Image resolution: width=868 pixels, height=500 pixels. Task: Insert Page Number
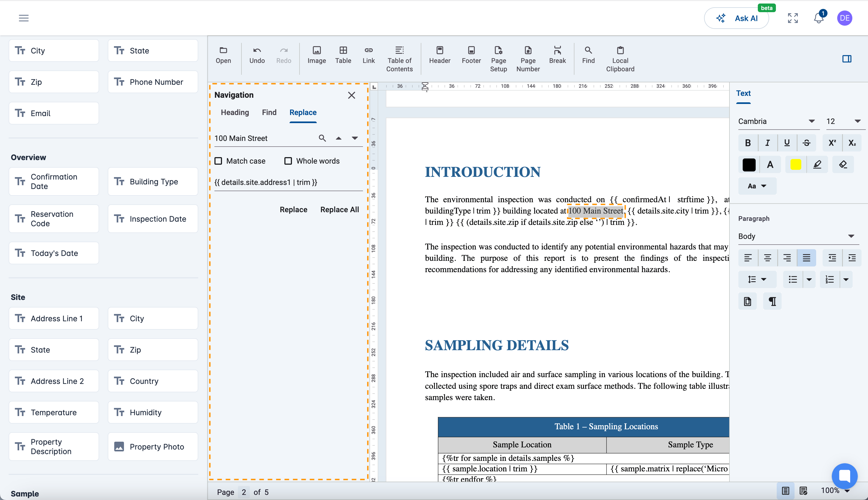pos(528,59)
